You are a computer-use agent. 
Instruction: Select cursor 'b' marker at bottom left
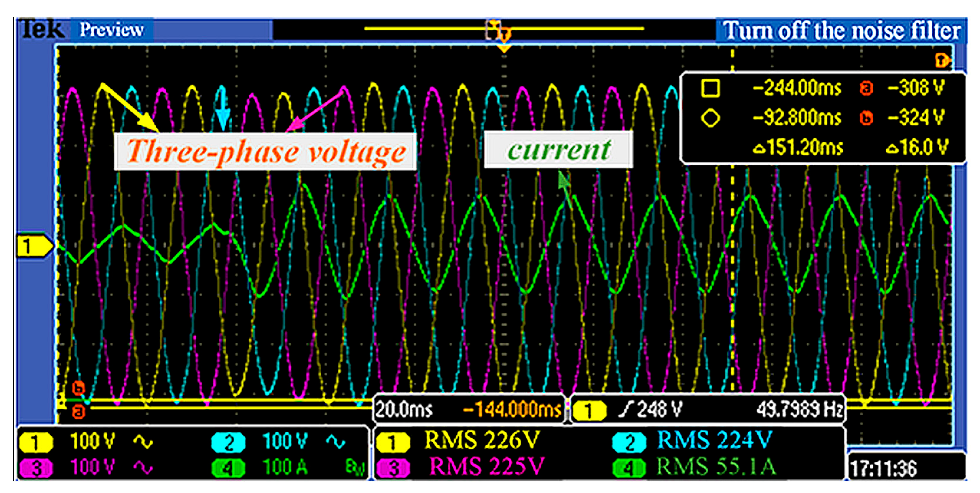tap(78, 389)
